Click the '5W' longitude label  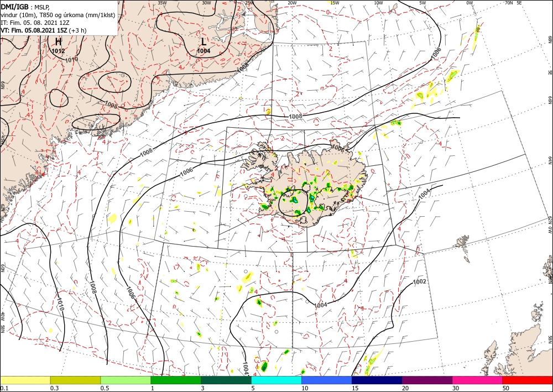[423, 3]
